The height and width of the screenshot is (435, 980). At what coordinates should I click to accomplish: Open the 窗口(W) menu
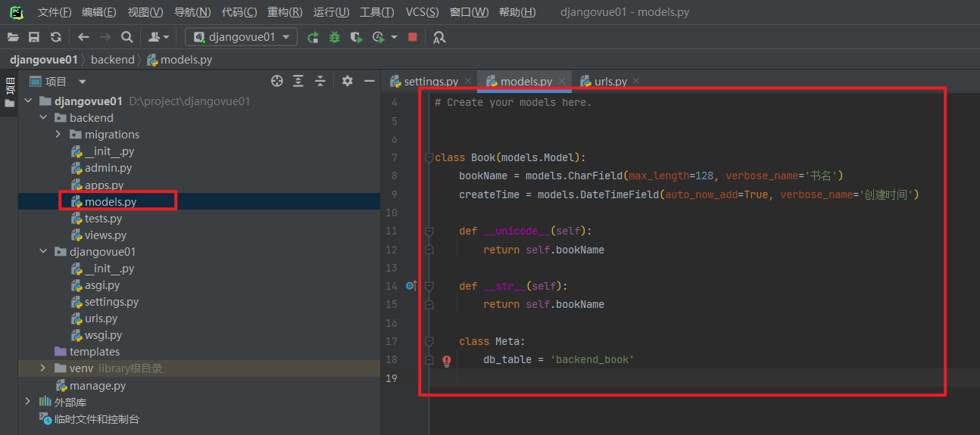coord(469,12)
